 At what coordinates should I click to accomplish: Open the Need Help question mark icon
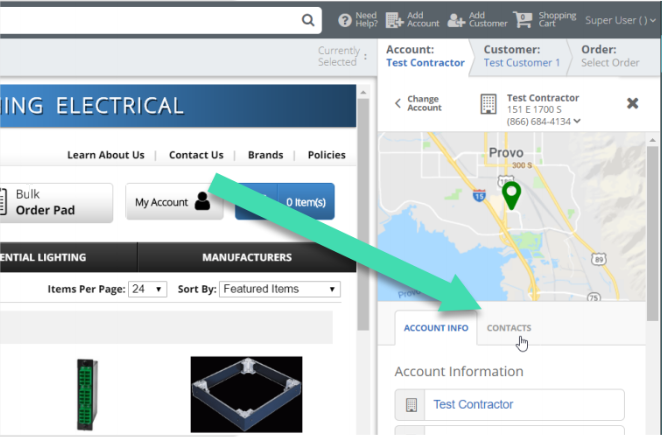[x=345, y=20]
